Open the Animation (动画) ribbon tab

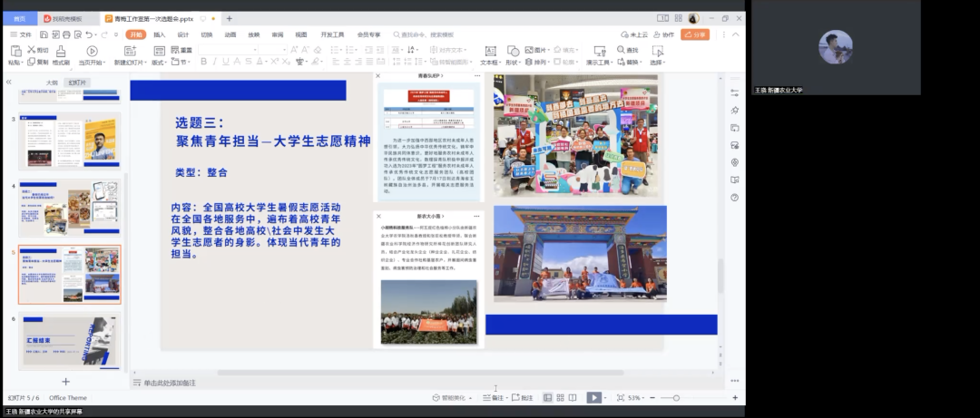[230, 35]
